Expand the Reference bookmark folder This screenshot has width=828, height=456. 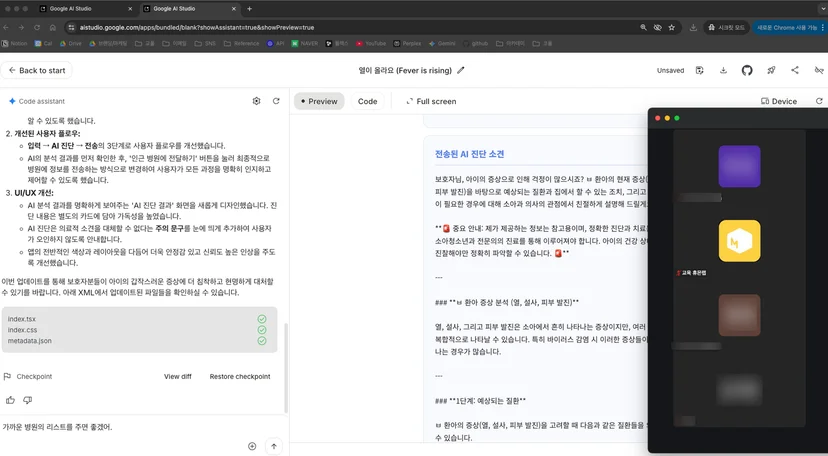point(241,43)
